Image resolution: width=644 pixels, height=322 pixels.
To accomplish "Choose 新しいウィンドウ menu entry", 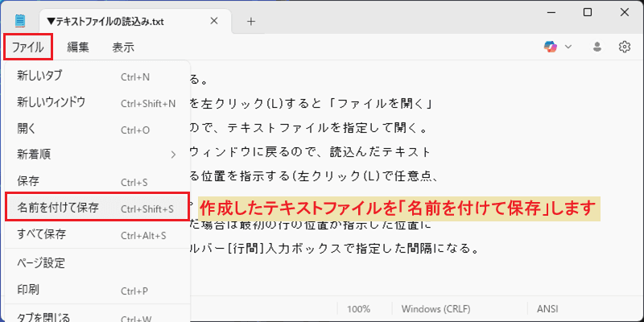I will [x=97, y=103].
